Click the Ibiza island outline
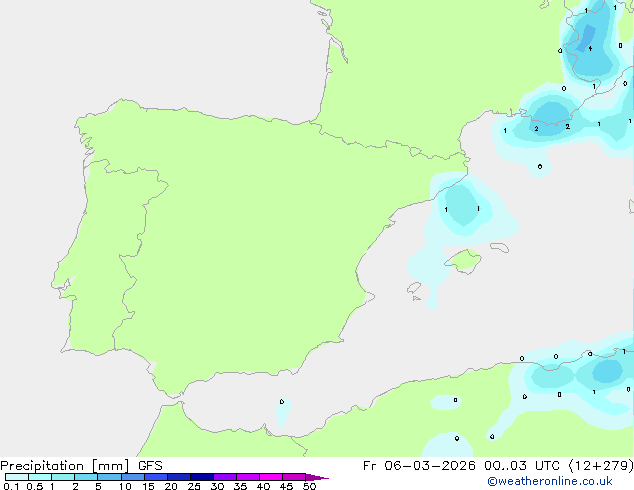Viewport: 634px width, 490px height. [414, 288]
